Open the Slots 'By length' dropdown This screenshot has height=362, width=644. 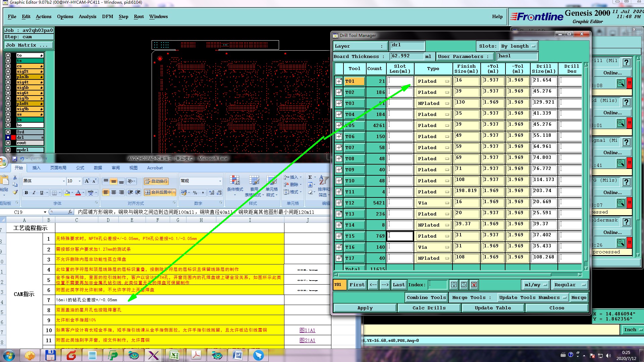[x=518, y=46]
